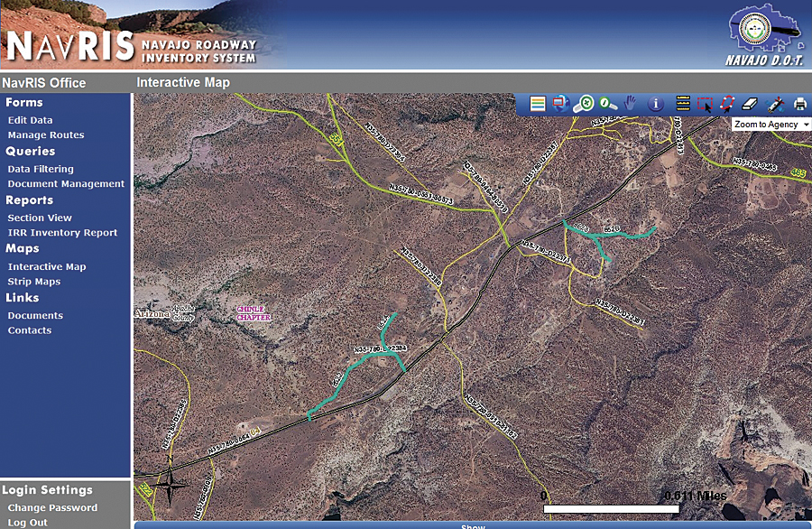Screen dimensions: 812x529
Task: Select the zoom out magnifier tool
Action: coord(607,104)
